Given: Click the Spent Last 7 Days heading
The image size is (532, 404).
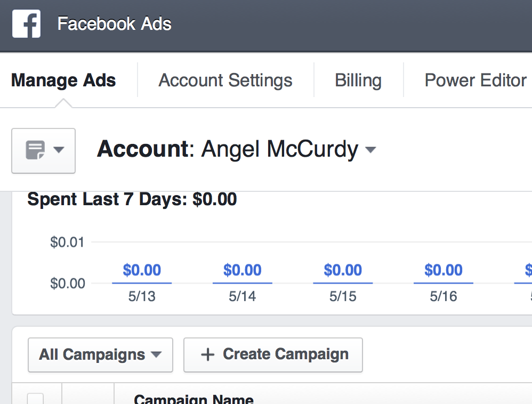Looking at the screenshot, I should 132,199.
